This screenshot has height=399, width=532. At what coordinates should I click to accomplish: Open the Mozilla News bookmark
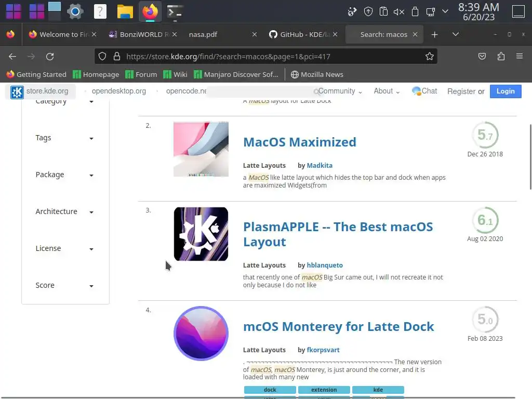click(317, 75)
